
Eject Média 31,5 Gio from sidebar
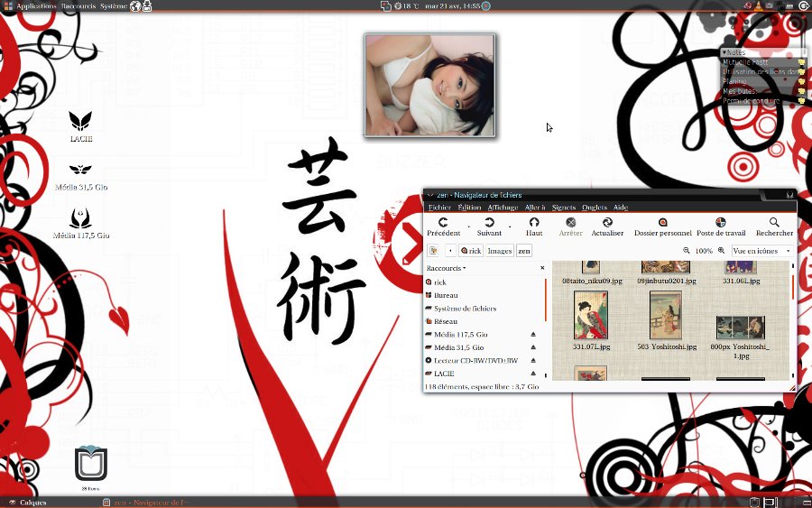533,347
